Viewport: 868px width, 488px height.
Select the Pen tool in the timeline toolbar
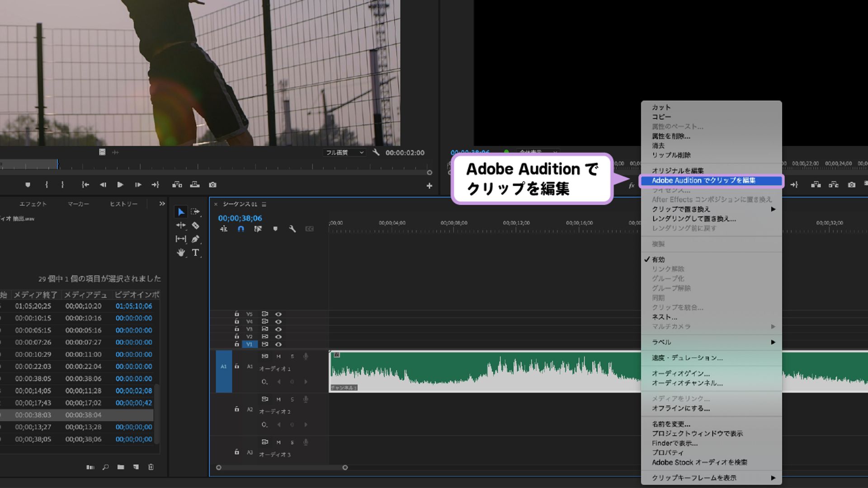coord(195,240)
